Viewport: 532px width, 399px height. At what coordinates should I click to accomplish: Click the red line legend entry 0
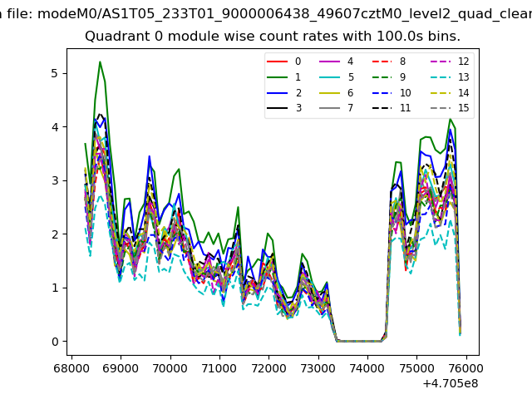coord(284,62)
